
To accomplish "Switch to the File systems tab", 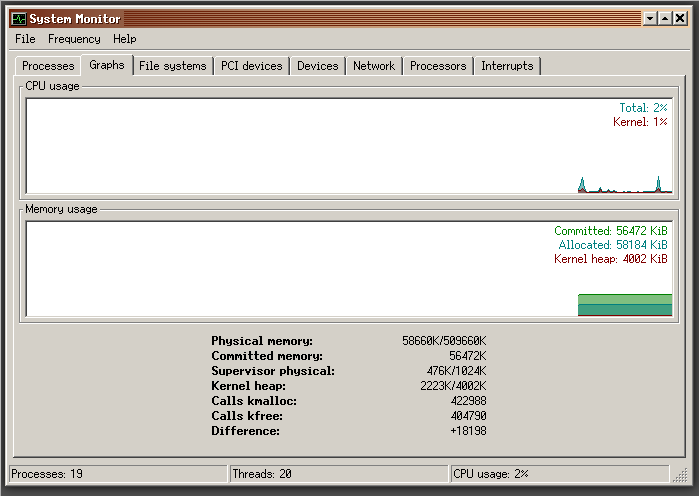I will click(173, 66).
